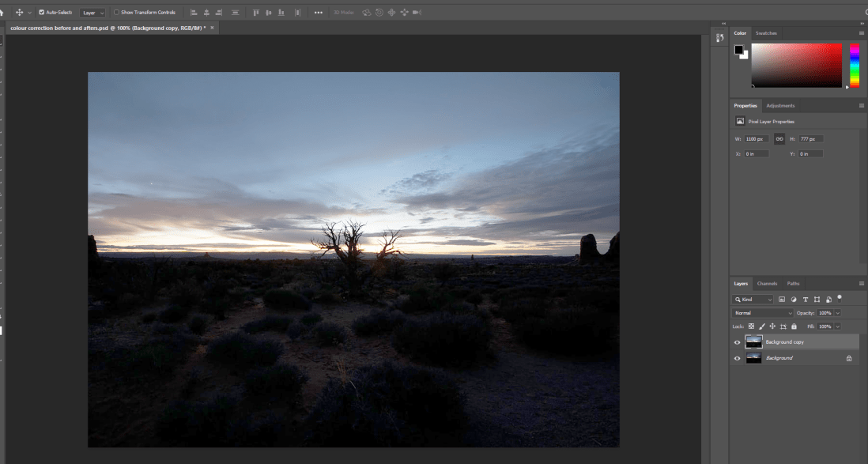Expand the Opacity slider dropdown arrow

837,314
